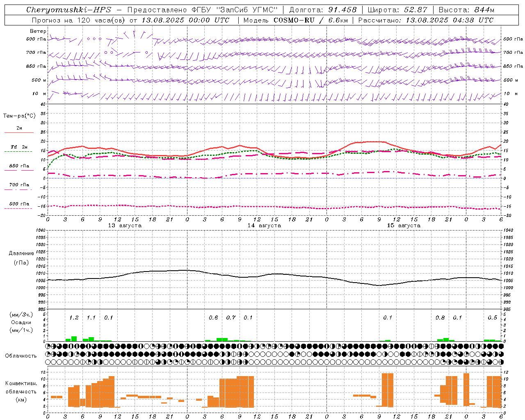Screen dimensions: 525x420
Task: Click the 850 гПа temperature legend entry
Action: click(19, 166)
